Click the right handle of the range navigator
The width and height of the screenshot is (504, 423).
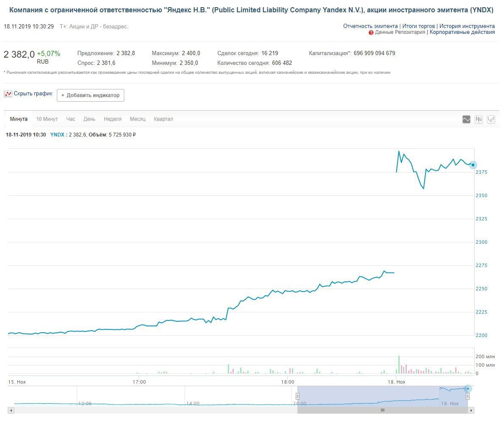click(x=468, y=396)
